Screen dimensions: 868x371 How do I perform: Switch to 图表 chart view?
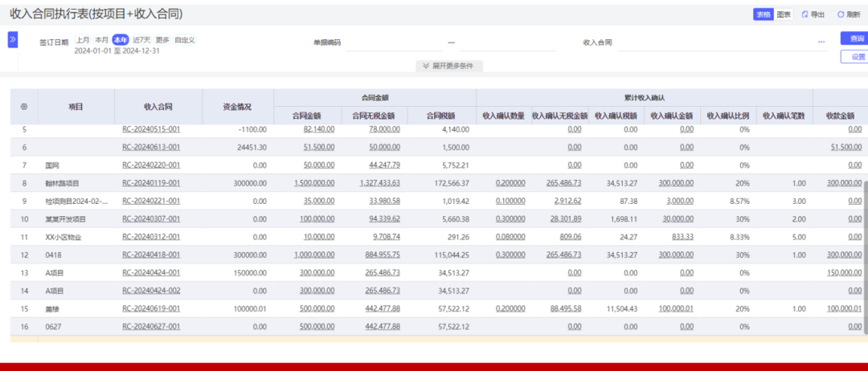point(784,14)
